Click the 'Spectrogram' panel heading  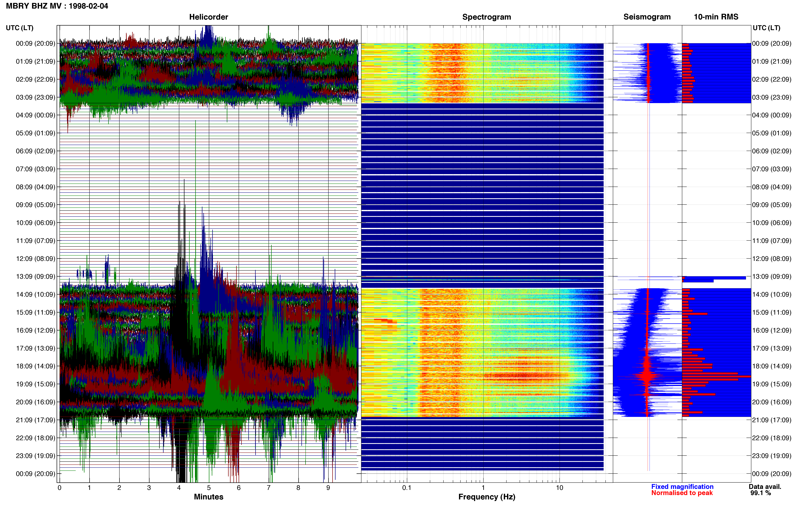(x=487, y=17)
